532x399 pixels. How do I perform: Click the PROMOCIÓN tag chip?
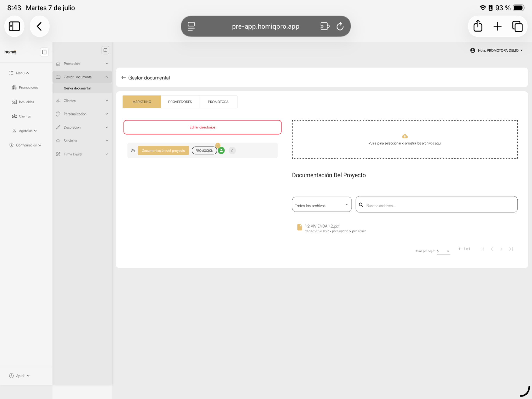[x=204, y=151]
